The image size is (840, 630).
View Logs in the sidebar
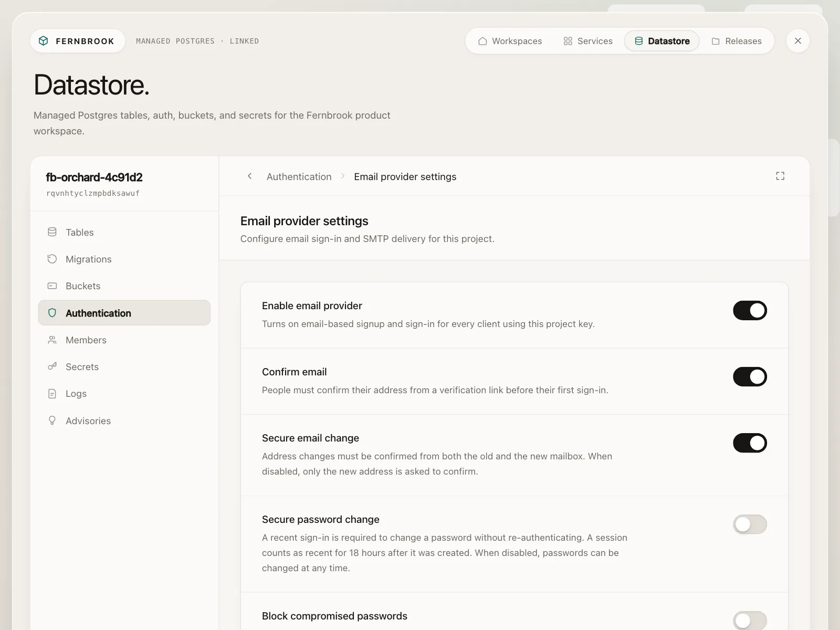click(124, 394)
